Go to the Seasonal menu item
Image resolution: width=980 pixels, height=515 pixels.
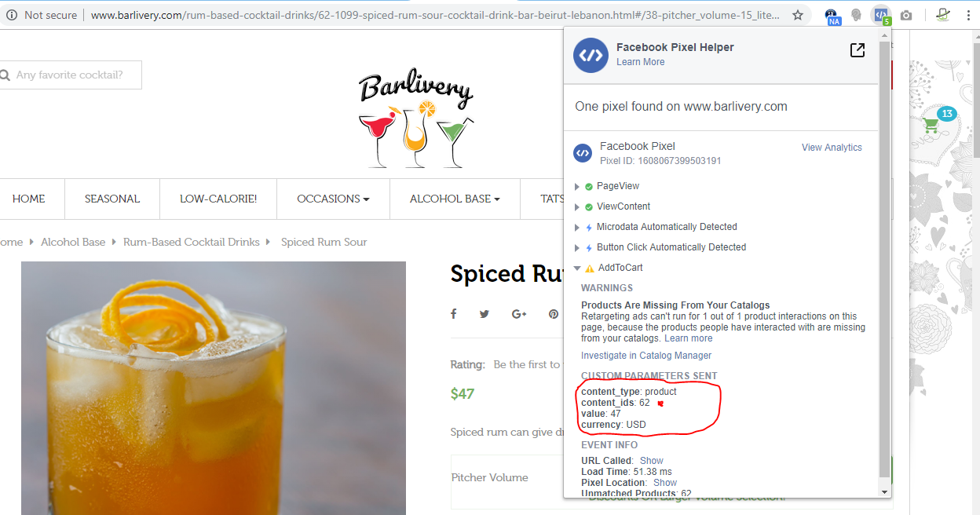click(x=112, y=199)
